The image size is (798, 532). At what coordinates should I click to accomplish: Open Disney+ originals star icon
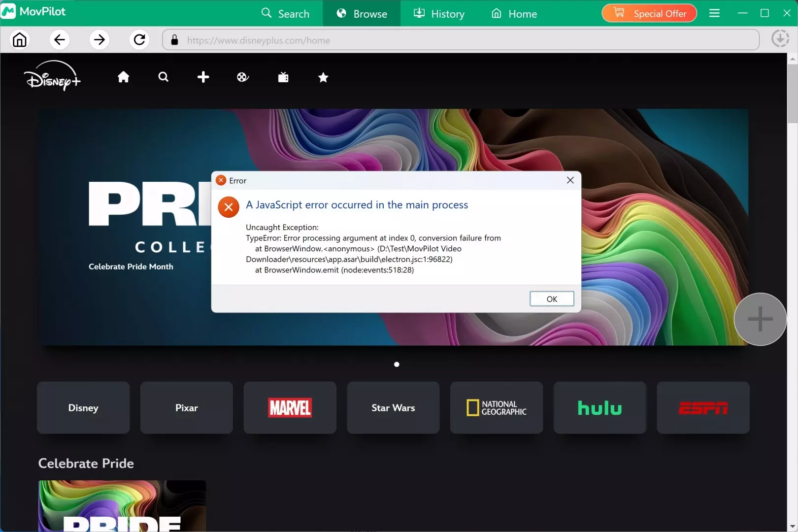tap(323, 77)
